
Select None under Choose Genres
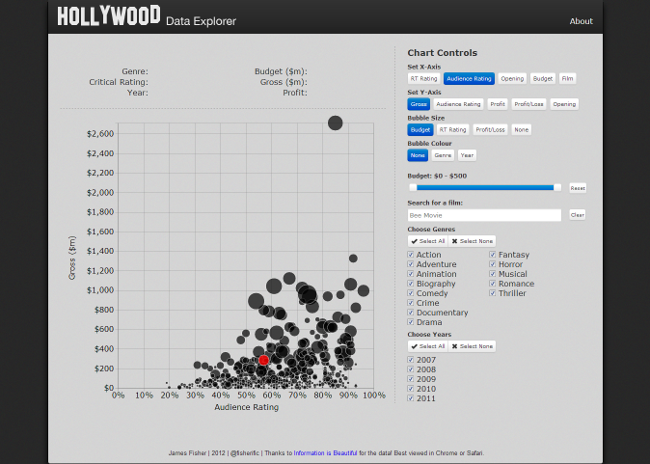click(472, 241)
